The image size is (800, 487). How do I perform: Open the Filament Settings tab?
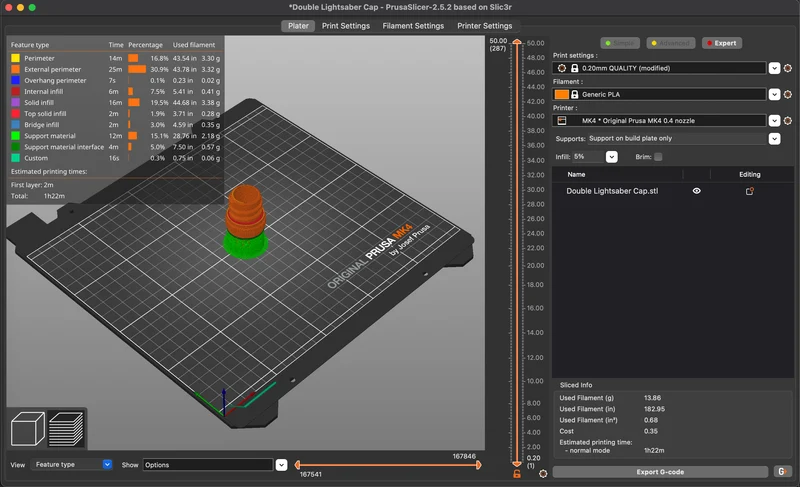413,26
